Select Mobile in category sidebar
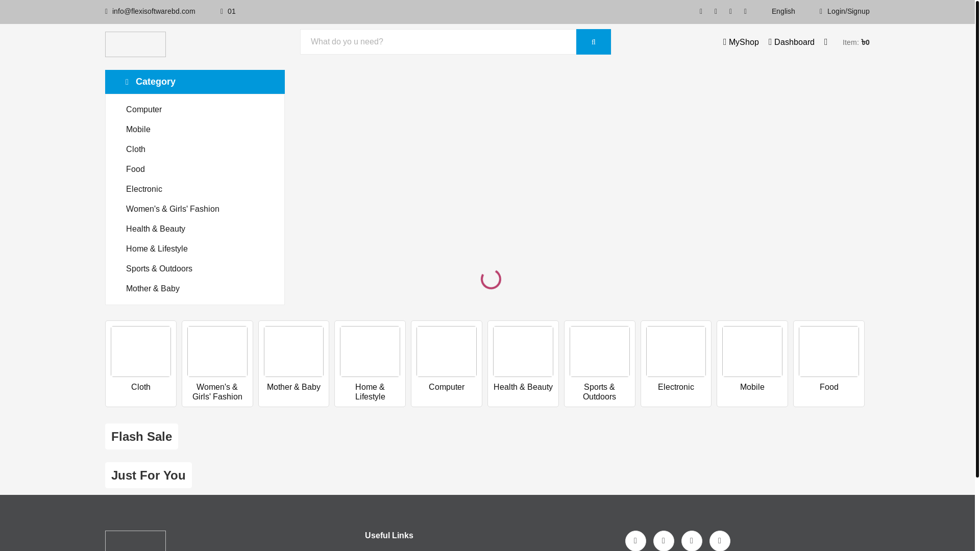980x551 pixels. tap(138, 130)
